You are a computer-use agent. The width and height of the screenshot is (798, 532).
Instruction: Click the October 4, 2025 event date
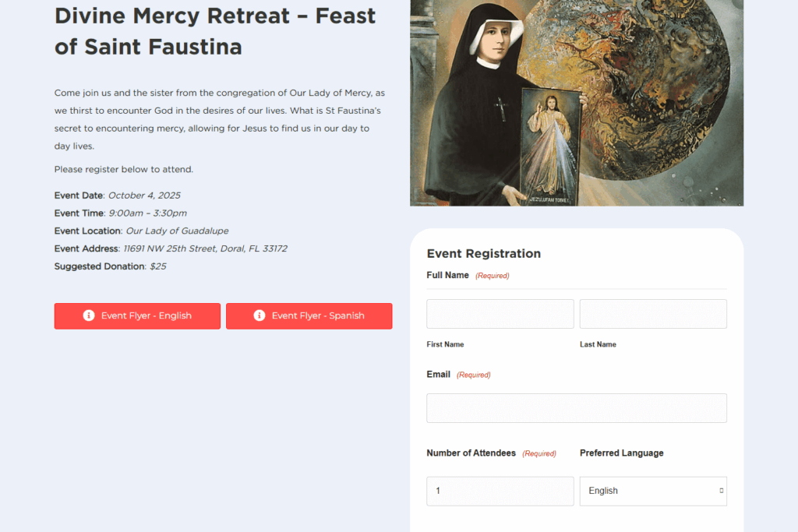pos(144,196)
